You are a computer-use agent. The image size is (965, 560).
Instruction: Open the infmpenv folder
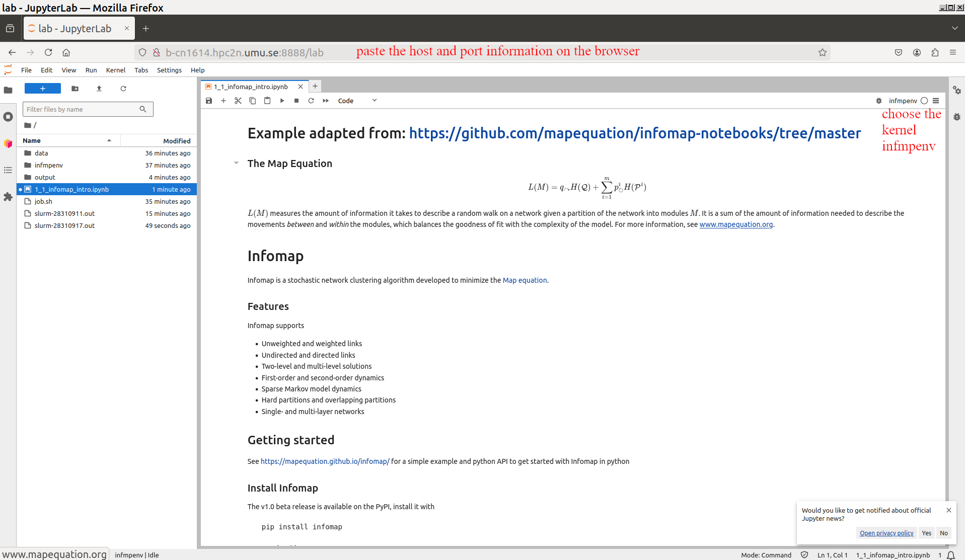(107, 165)
